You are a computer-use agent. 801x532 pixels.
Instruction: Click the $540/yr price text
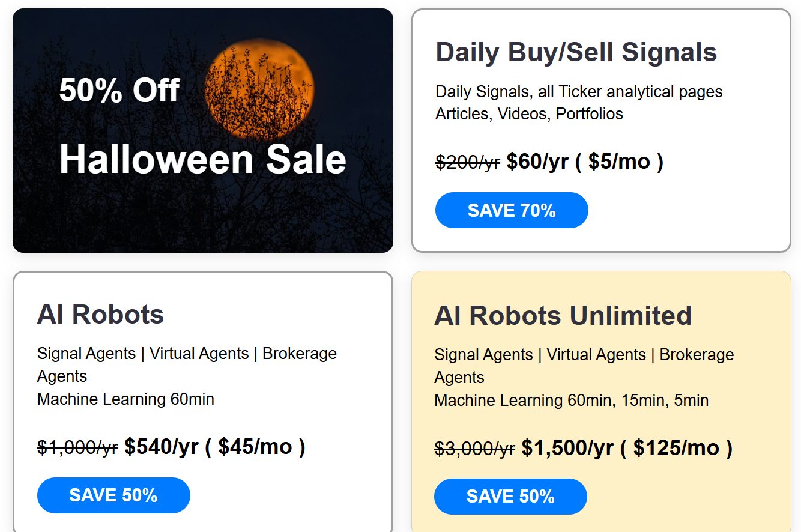(x=161, y=447)
